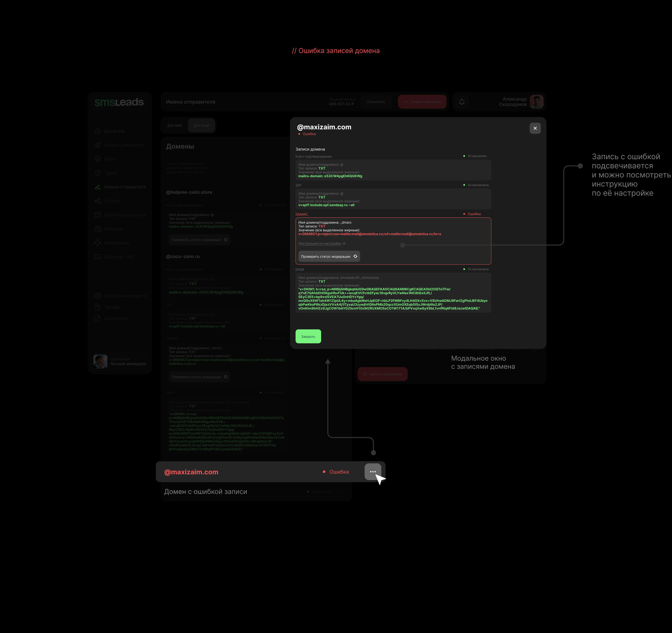Click Пополнить balance button

[x=376, y=102]
